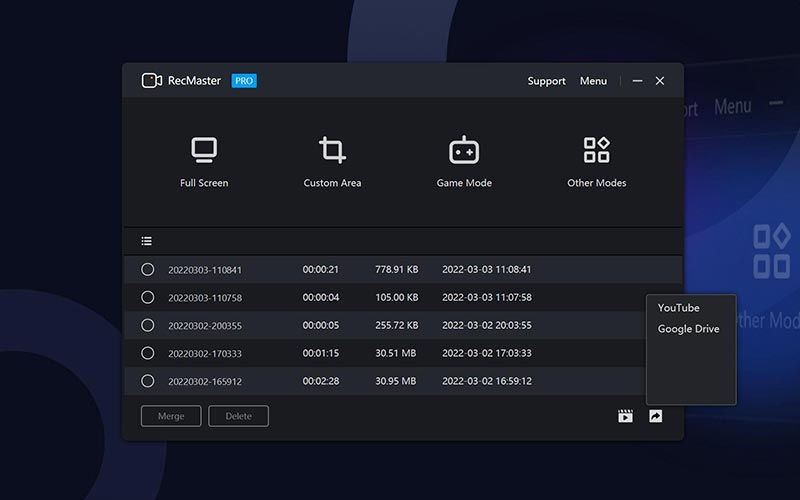This screenshot has width=800, height=500.
Task: Select recording 20220302-200355 radio button
Action: (x=147, y=325)
